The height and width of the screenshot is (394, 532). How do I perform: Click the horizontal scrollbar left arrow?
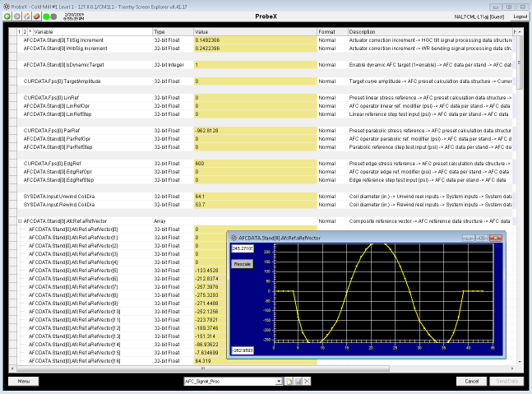[12, 369]
